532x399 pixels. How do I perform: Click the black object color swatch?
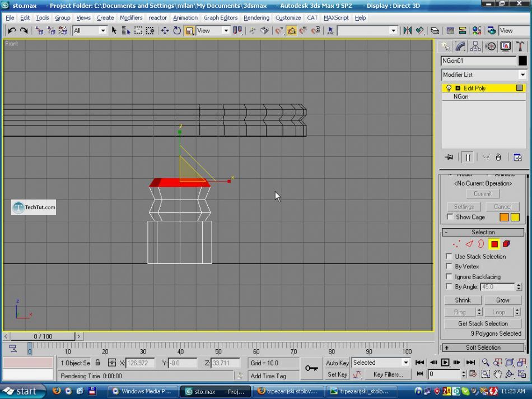(522, 61)
